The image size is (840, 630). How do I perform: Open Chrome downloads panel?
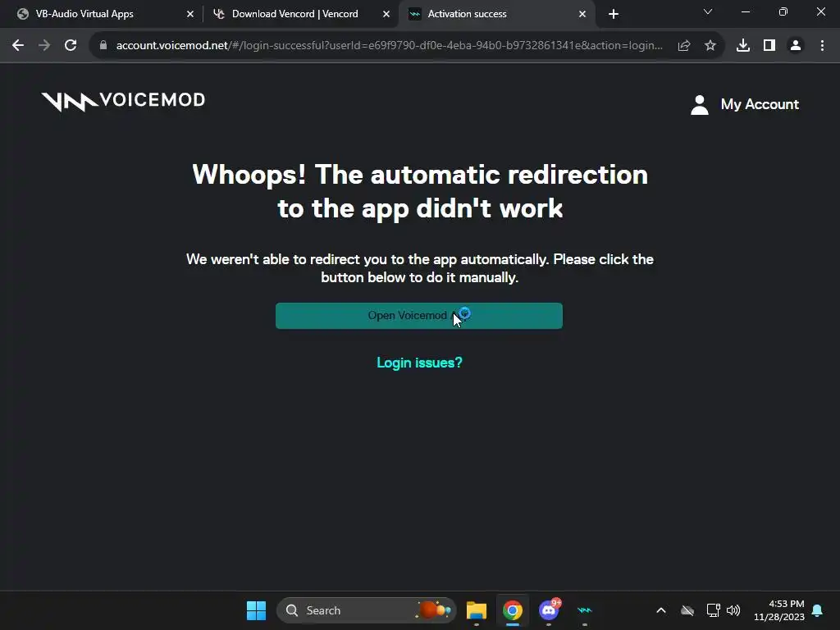(x=743, y=46)
